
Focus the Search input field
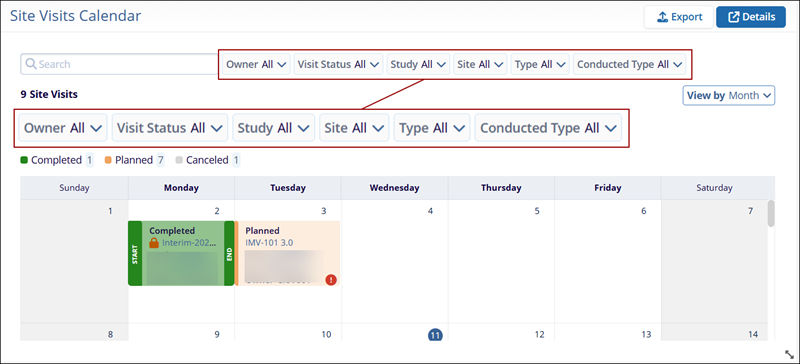coord(119,64)
